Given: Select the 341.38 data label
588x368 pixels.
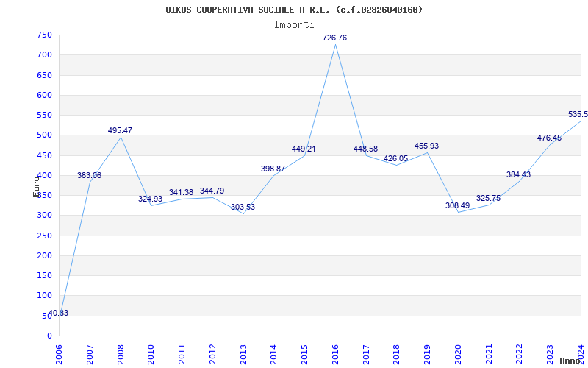Looking at the screenshot, I should point(181,192).
